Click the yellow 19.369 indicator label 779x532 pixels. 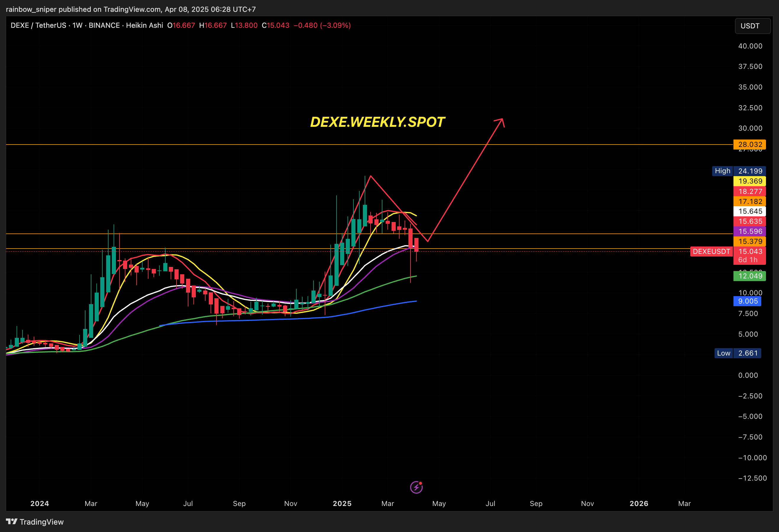coord(749,181)
